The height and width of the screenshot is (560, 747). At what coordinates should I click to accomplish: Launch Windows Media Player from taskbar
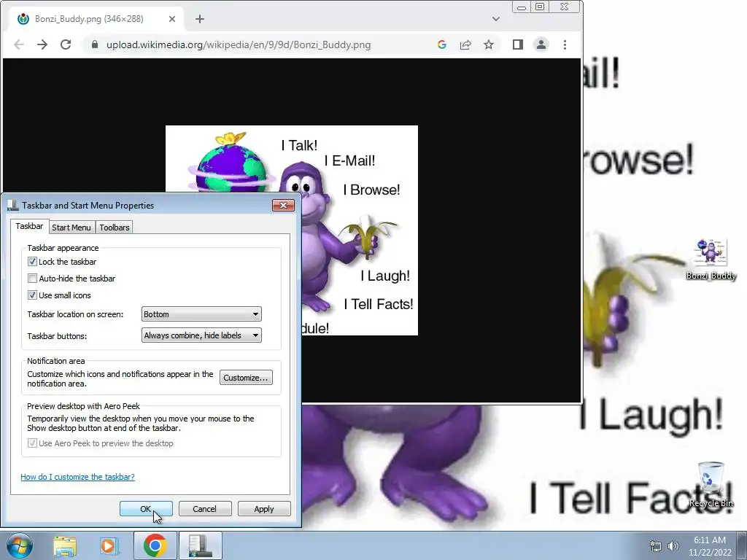pos(109,546)
